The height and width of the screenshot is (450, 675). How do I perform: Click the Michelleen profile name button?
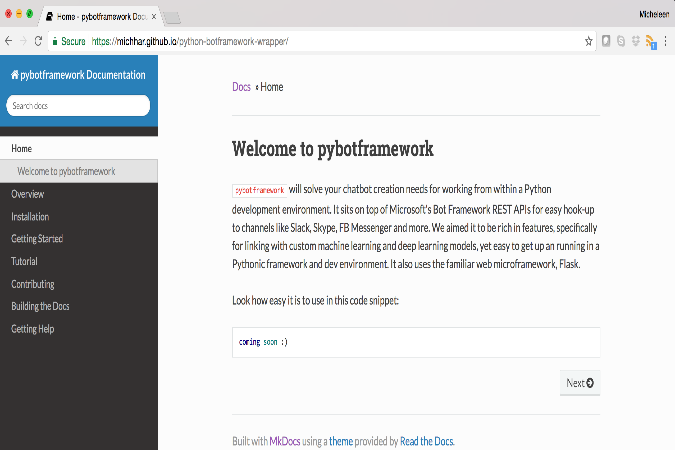(654, 15)
